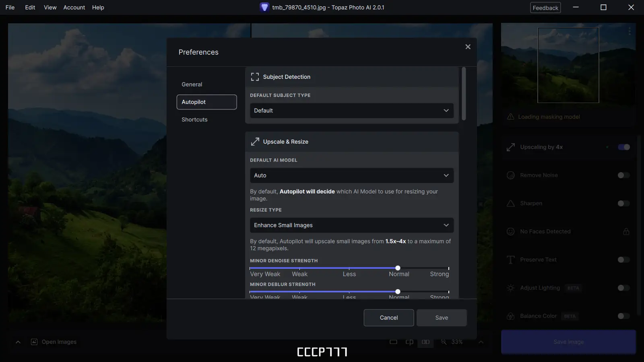644x362 pixels.
Task: Click the 33% zoom level value
Action: [x=457, y=342]
